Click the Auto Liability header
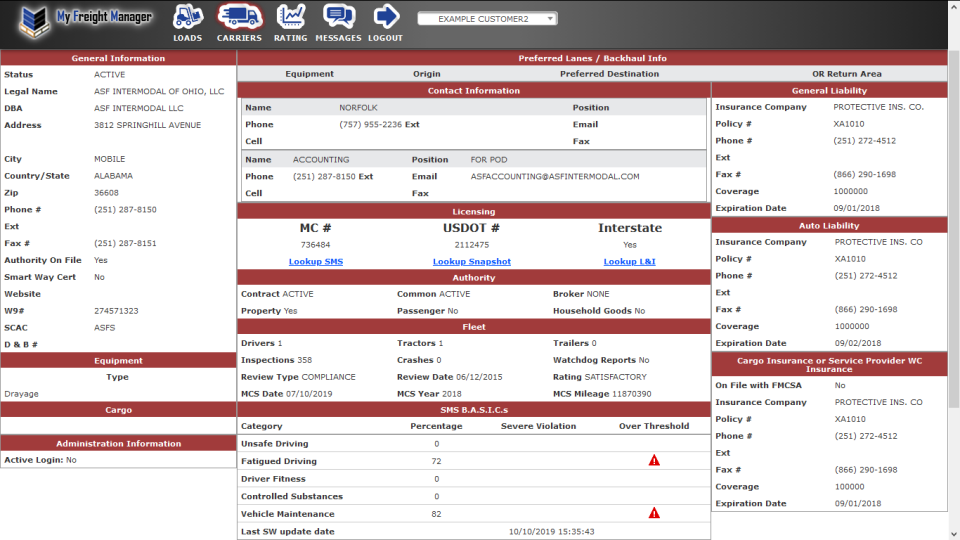 829,226
